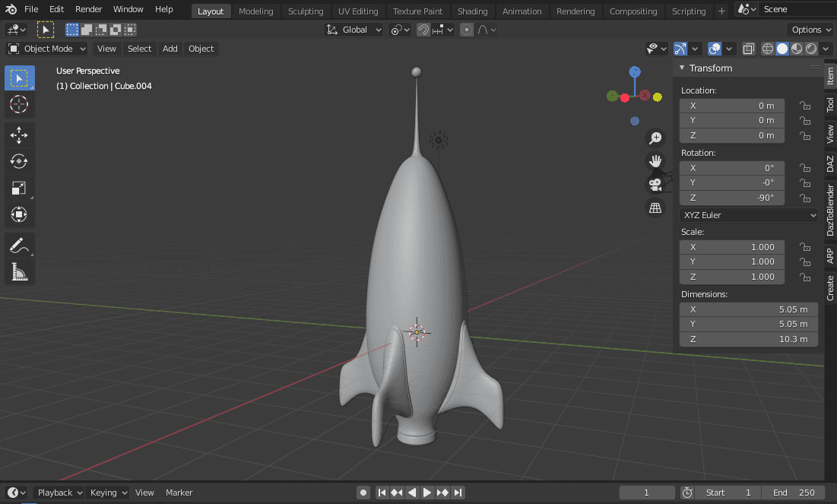Lock the Location X value
The height and width of the screenshot is (504, 837).
coord(805,106)
